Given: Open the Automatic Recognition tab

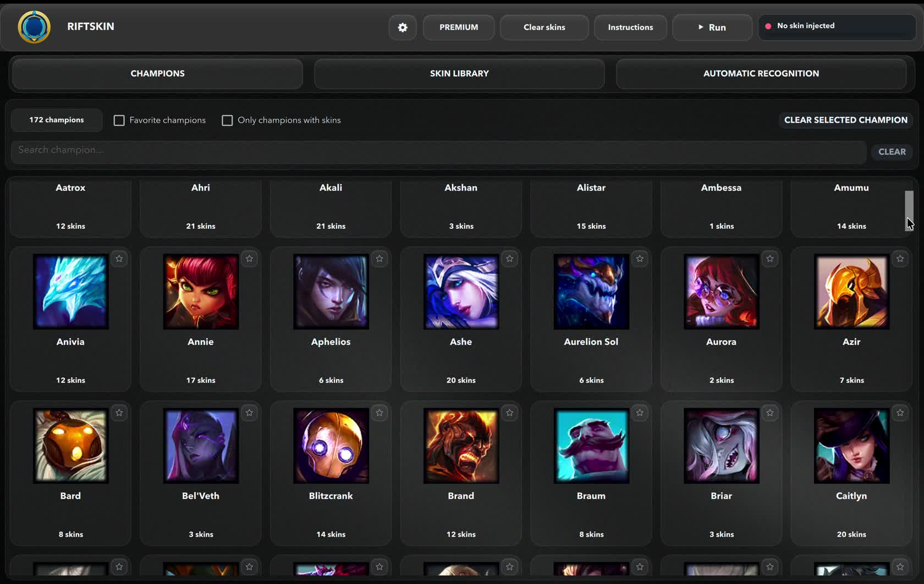Looking at the screenshot, I should (x=761, y=74).
